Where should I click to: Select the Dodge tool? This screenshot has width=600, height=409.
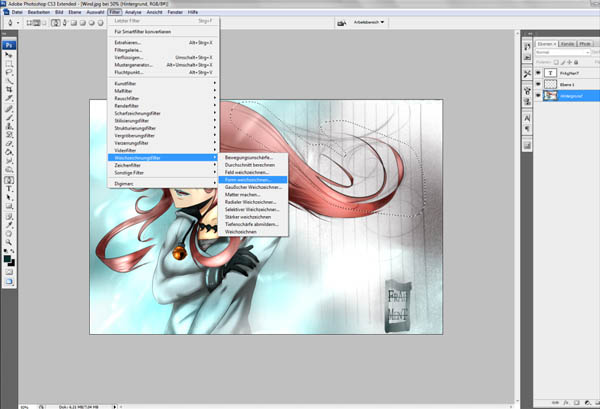point(9,169)
